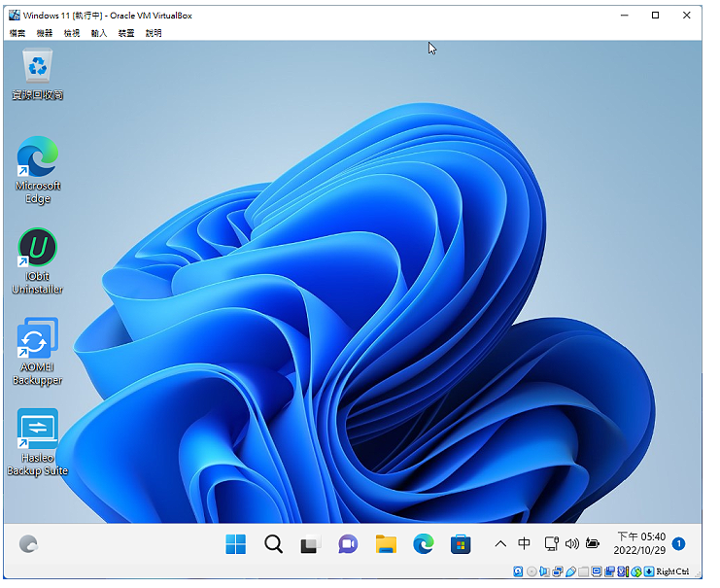Click the VirtualBox title bar app icon
Image resolution: width=720 pixels, height=588 pixels.
[x=15, y=16]
